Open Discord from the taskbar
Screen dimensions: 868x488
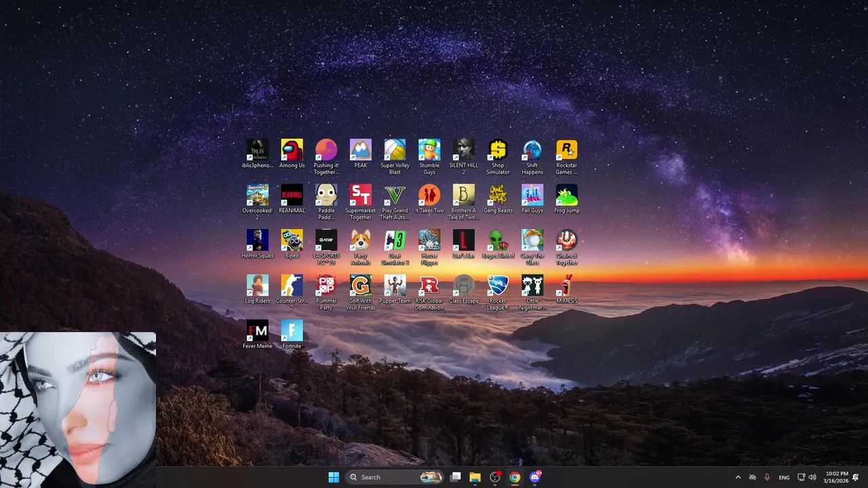(x=535, y=477)
